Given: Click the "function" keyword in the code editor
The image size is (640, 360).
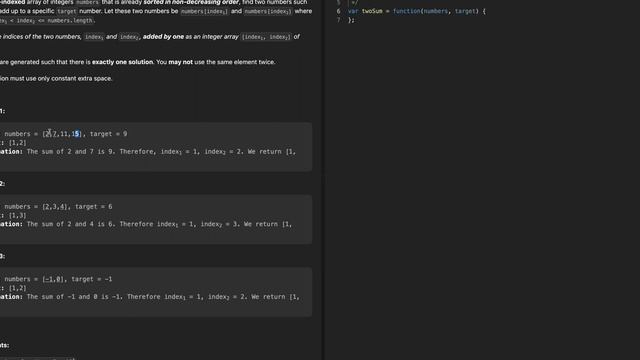Looking at the screenshot, I should (x=407, y=11).
